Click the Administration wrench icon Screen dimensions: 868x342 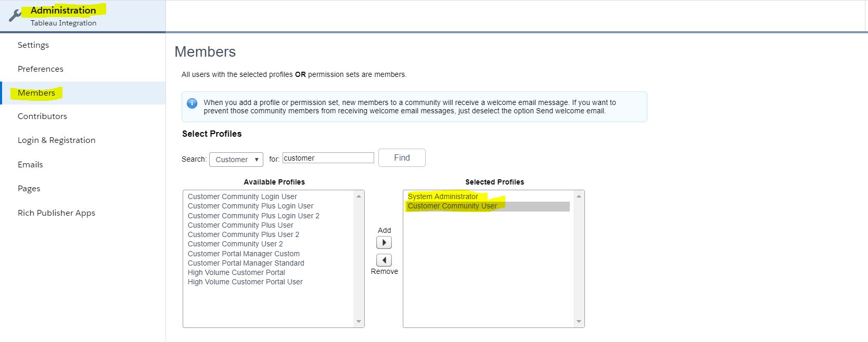(15, 16)
